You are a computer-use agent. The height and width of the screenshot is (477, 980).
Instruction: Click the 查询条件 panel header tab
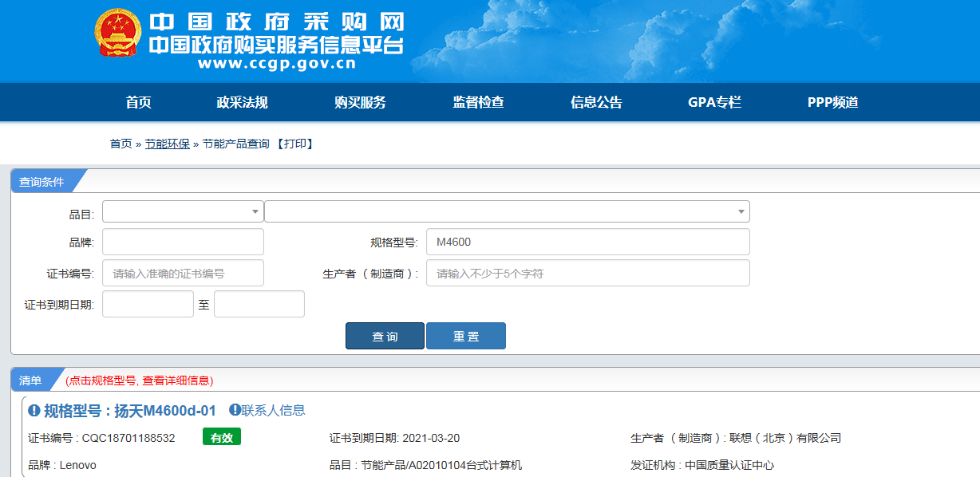(x=41, y=181)
